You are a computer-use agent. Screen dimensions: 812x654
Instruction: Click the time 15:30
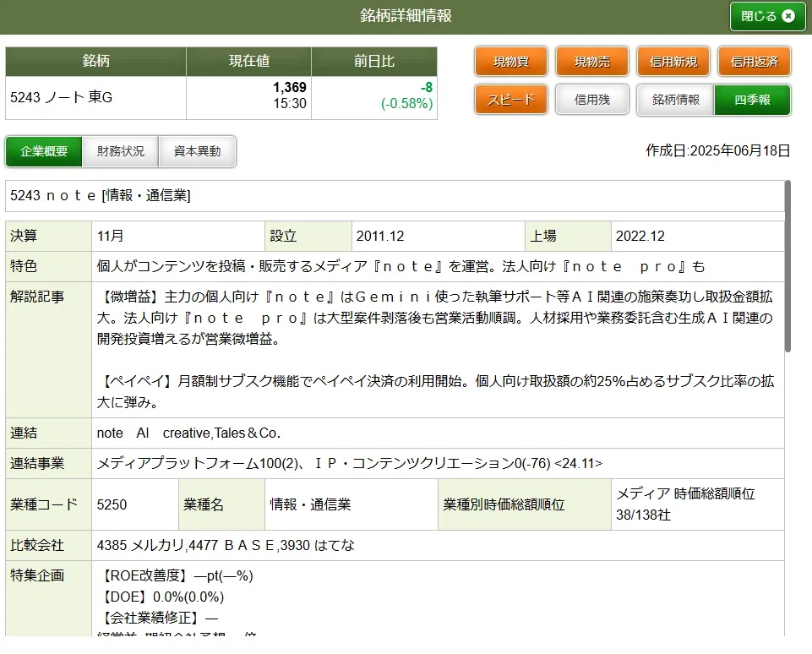(x=290, y=104)
